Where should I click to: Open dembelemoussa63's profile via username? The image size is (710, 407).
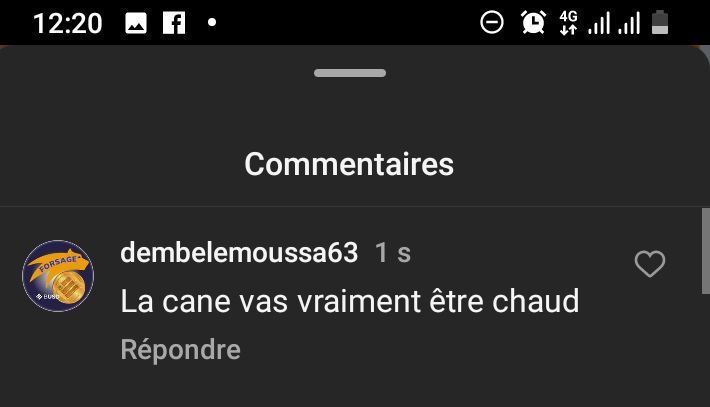click(x=239, y=252)
